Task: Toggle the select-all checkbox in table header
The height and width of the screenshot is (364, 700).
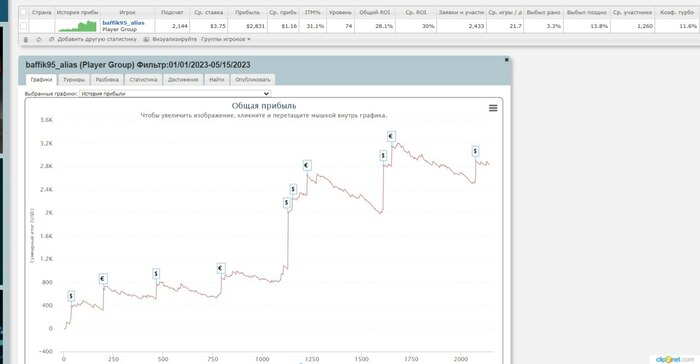Action: click(23, 13)
